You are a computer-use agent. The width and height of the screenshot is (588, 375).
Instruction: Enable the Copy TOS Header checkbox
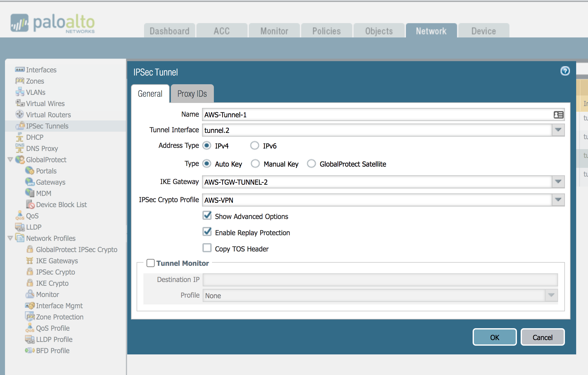point(207,248)
